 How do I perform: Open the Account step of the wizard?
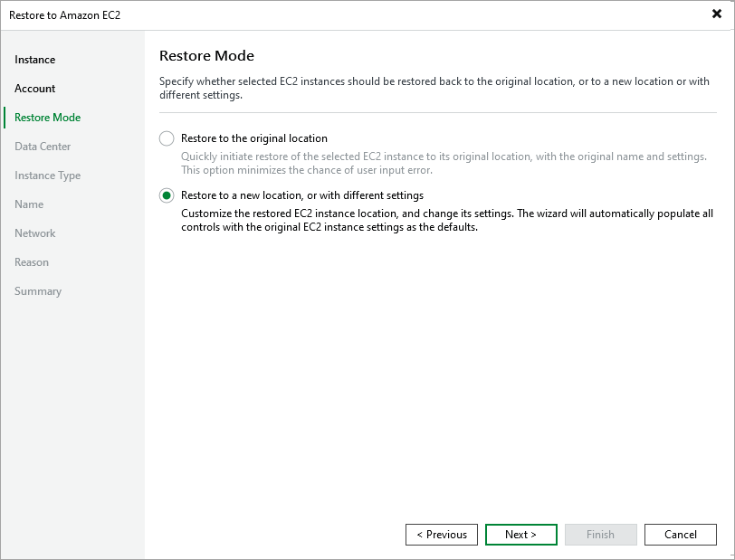click(34, 88)
